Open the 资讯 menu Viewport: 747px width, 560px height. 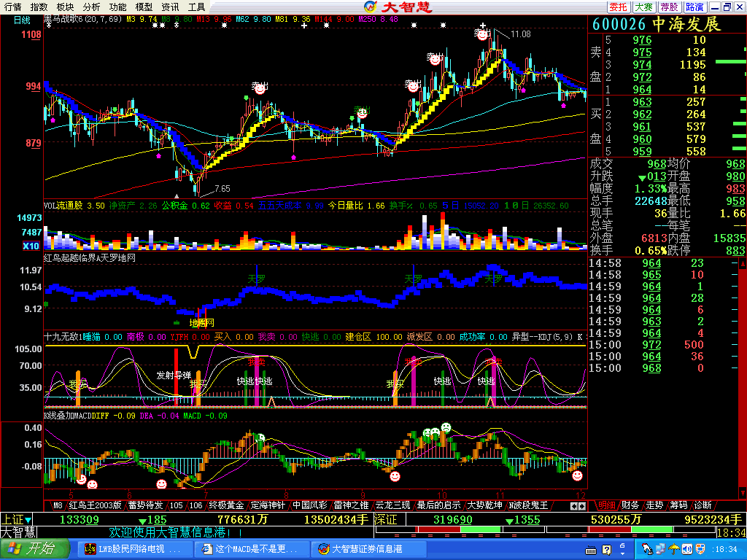tap(169, 7)
